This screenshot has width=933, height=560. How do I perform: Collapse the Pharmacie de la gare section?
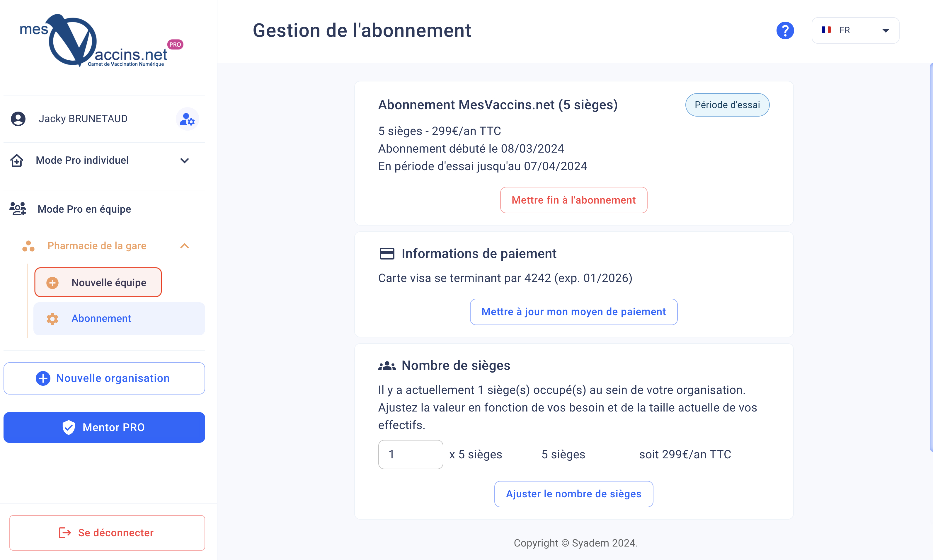point(185,246)
